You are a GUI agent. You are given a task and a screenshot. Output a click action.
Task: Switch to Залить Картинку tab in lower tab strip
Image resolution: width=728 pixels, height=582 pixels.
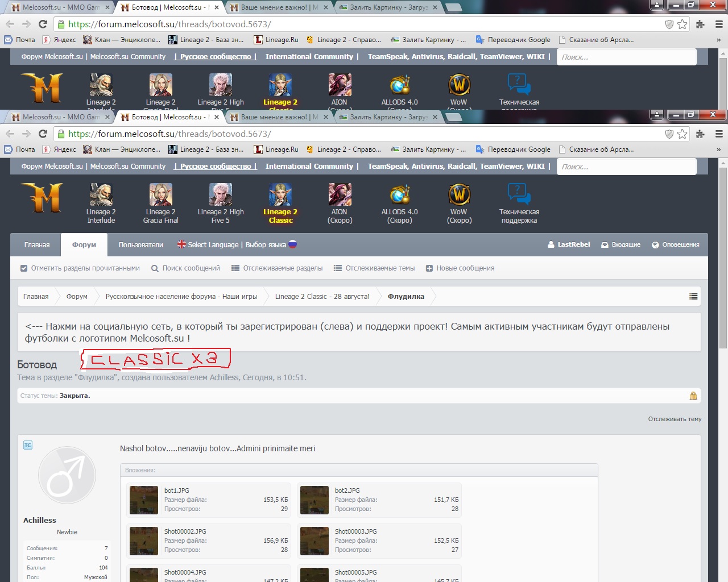388,117
